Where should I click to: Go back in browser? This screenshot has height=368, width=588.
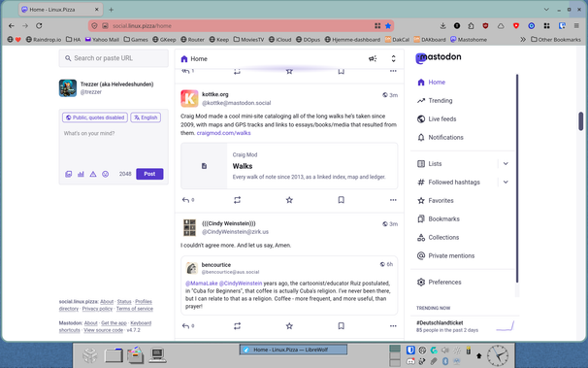tap(12, 26)
